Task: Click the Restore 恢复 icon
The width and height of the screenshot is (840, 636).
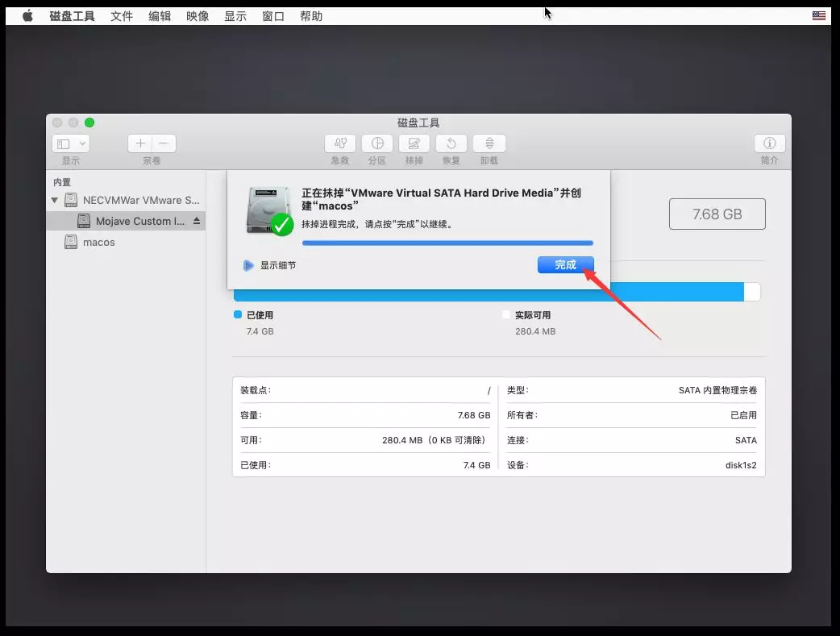Action: [x=451, y=143]
